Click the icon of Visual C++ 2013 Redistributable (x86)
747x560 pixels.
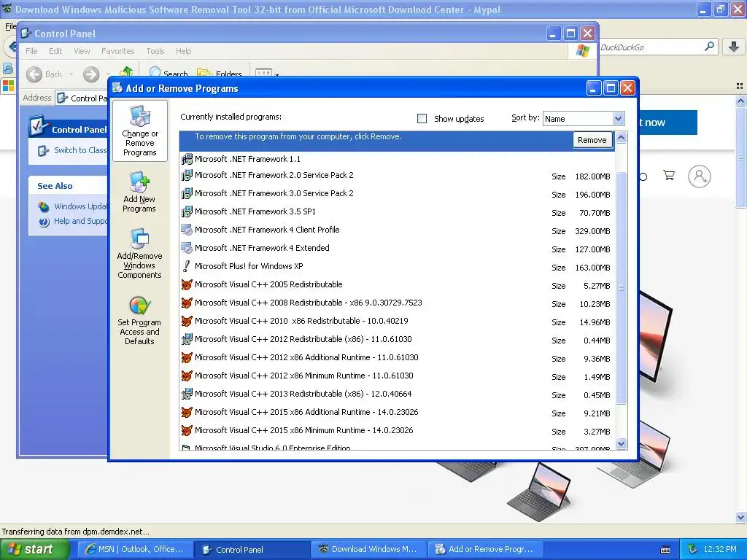[187, 394]
